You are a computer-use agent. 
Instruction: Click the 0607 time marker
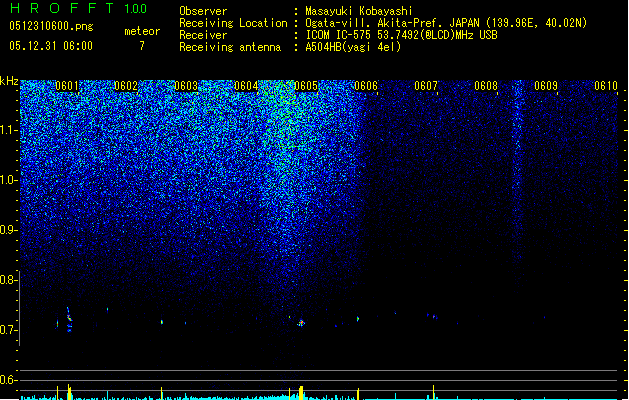(x=426, y=86)
